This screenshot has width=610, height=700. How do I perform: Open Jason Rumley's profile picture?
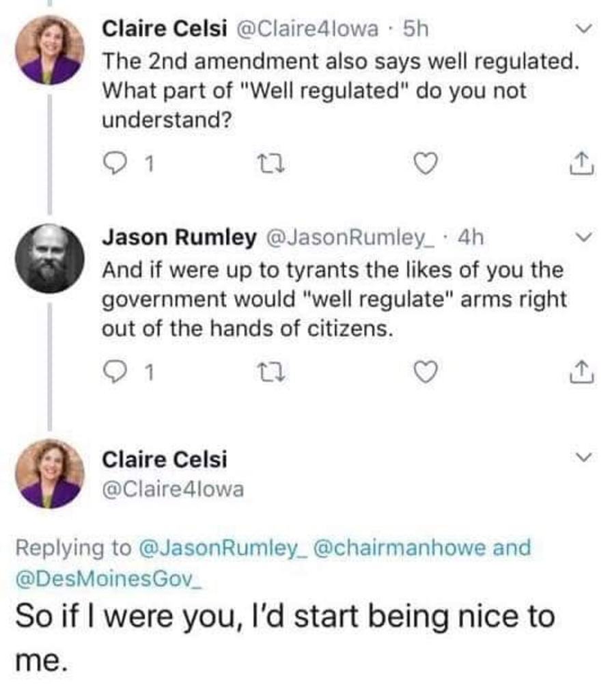coord(51,257)
